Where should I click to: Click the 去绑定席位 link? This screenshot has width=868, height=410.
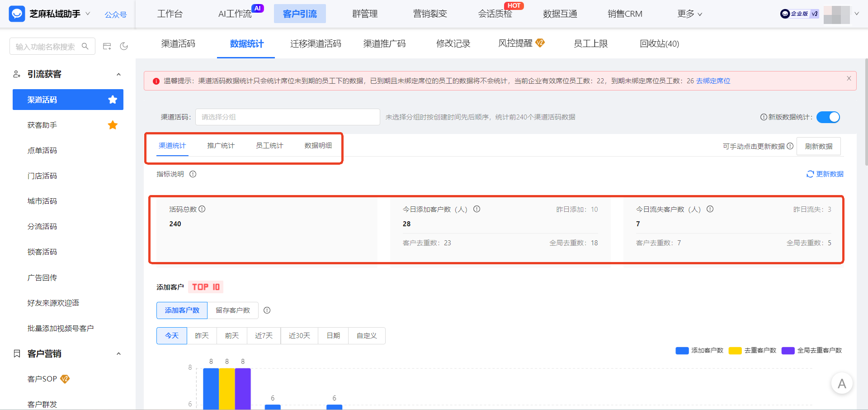tap(713, 81)
